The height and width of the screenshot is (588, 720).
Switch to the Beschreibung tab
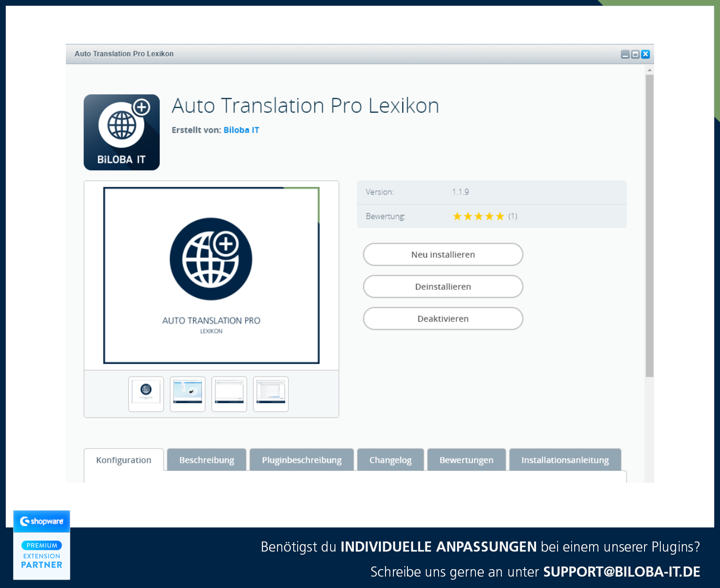coord(207,460)
